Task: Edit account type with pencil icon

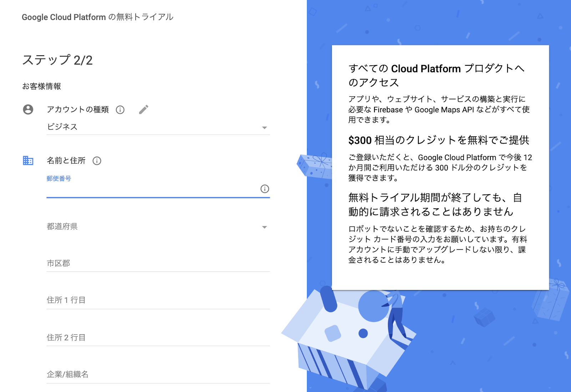Action: (144, 110)
